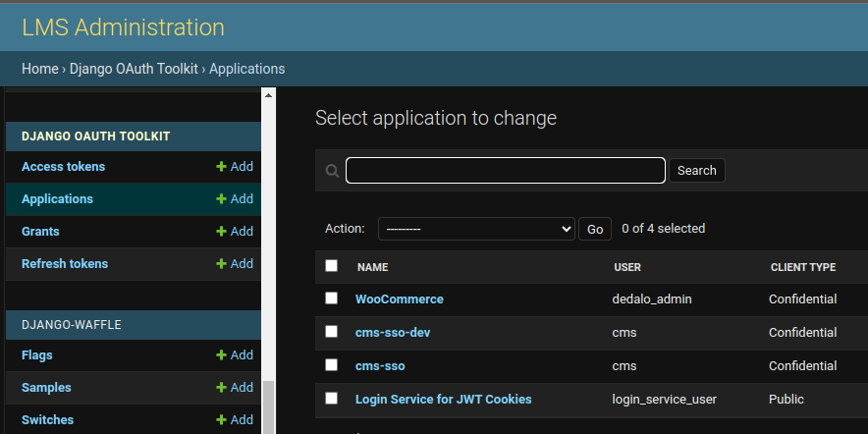The image size is (868, 434).
Task: Click the search magnifier icon
Action: click(x=332, y=171)
